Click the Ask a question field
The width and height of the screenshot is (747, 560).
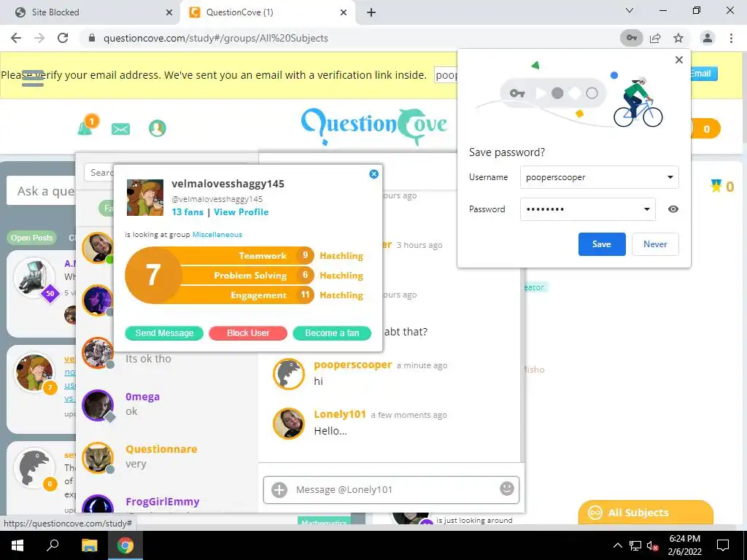(x=42, y=191)
